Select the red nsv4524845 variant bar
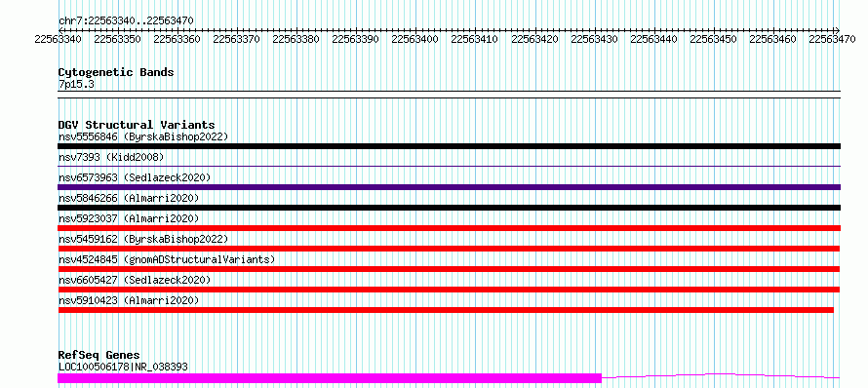This screenshot has height=388, width=868. click(x=449, y=269)
